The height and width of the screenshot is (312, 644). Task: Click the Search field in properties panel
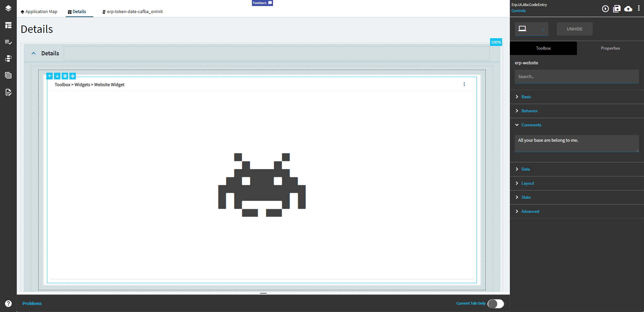(577, 76)
